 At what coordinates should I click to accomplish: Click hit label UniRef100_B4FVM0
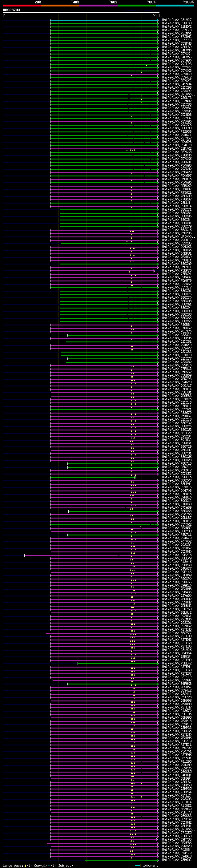click(177, 50)
